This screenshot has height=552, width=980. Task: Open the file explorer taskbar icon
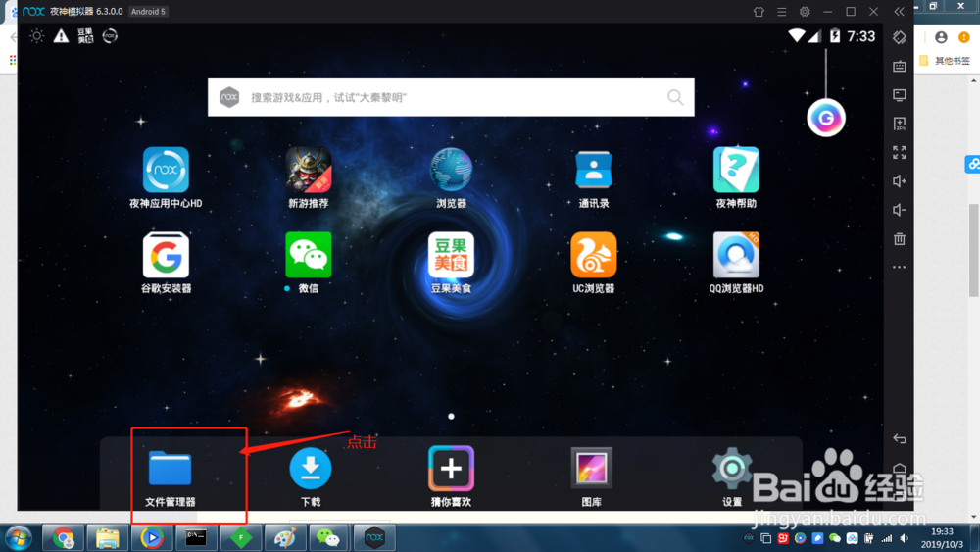[108, 538]
